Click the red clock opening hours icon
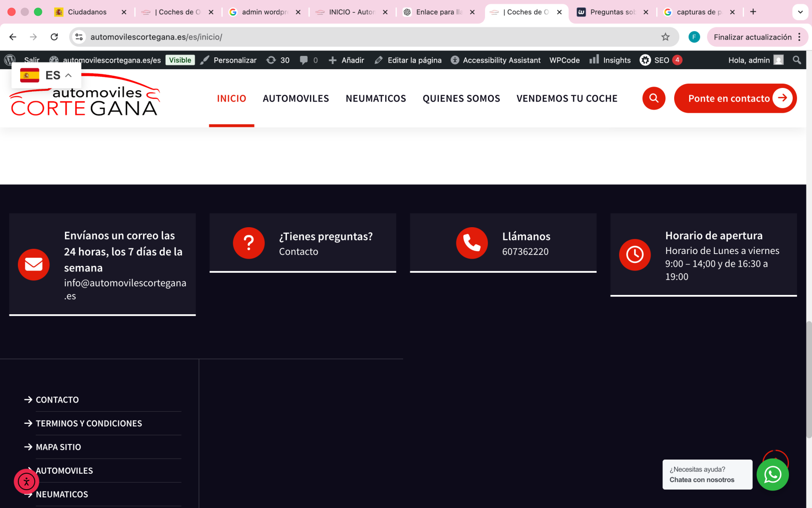 point(635,254)
